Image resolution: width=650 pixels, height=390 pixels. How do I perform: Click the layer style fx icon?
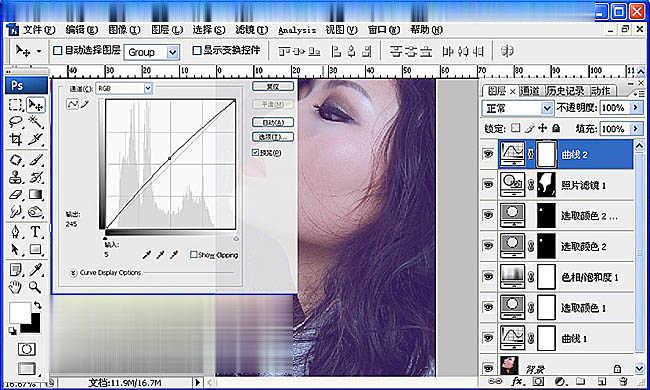coord(517,381)
